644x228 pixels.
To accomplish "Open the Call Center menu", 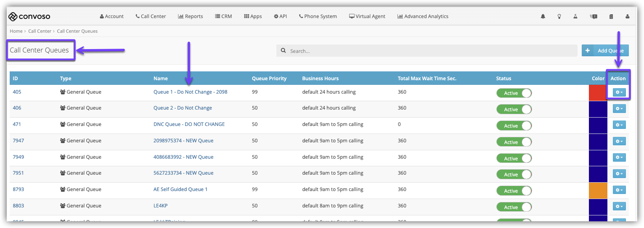I will 151,16.
